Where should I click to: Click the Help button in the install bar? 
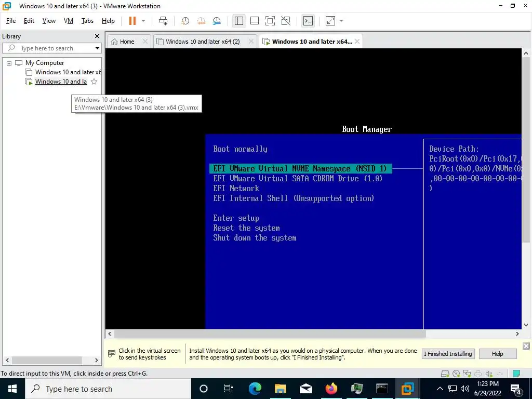[x=497, y=354]
